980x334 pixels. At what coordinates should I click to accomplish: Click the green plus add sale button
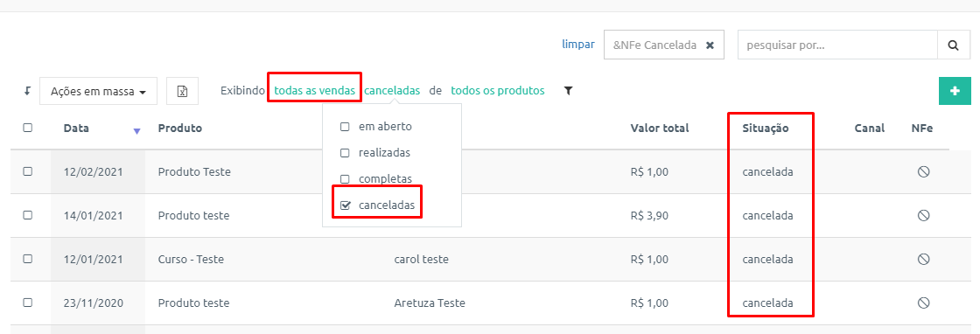(x=955, y=91)
